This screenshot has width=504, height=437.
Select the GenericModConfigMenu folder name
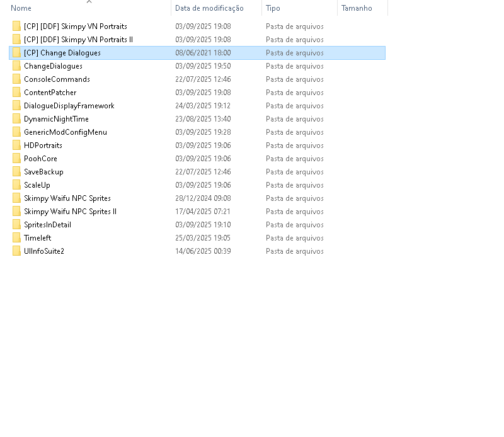(x=66, y=132)
